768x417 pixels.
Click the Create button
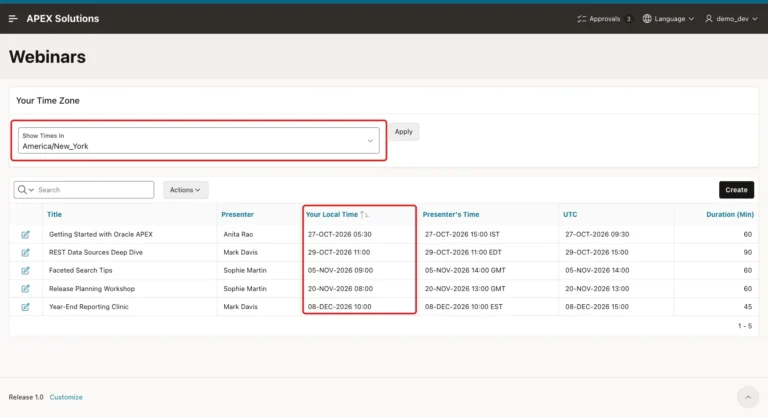[736, 190]
